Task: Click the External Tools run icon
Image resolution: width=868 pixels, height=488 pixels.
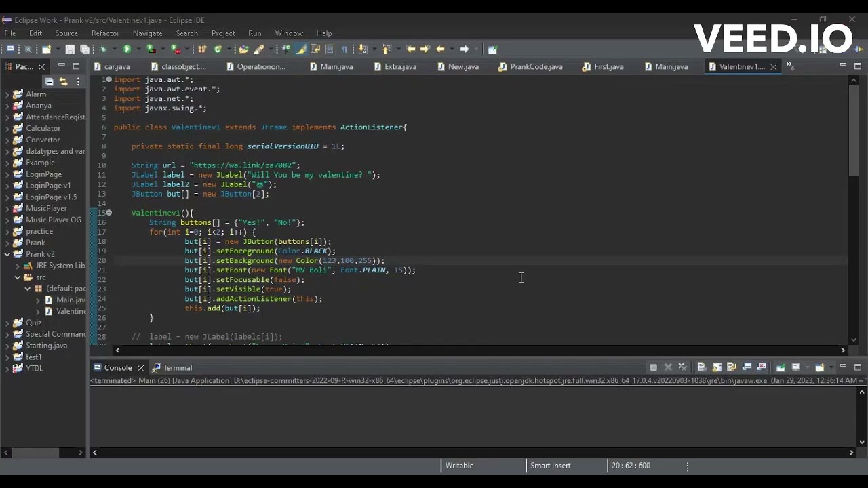Action: (x=174, y=49)
